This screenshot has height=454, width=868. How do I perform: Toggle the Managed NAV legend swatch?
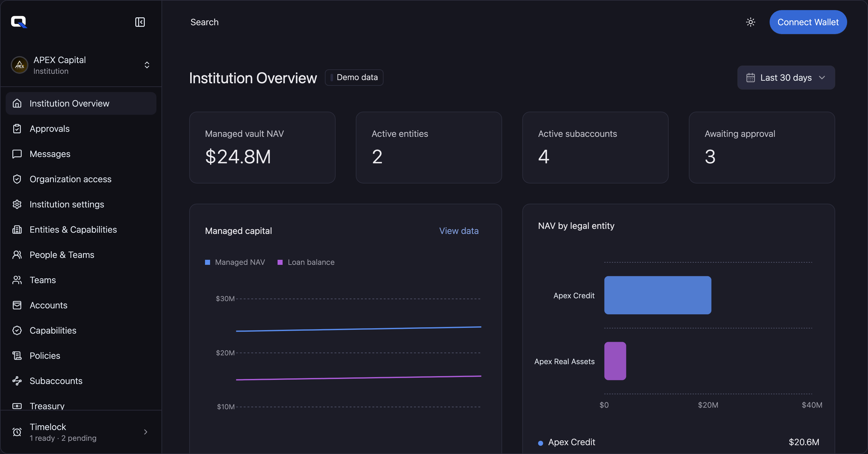(208, 262)
